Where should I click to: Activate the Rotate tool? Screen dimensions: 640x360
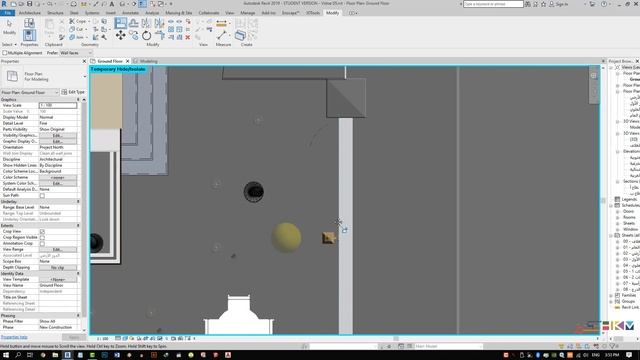coord(147,36)
